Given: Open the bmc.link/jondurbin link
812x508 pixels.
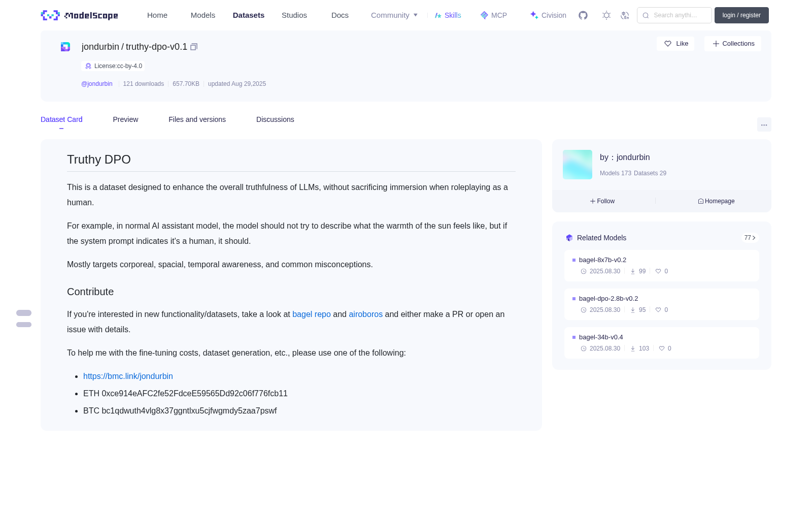Looking at the screenshot, I should pos(128,376).
